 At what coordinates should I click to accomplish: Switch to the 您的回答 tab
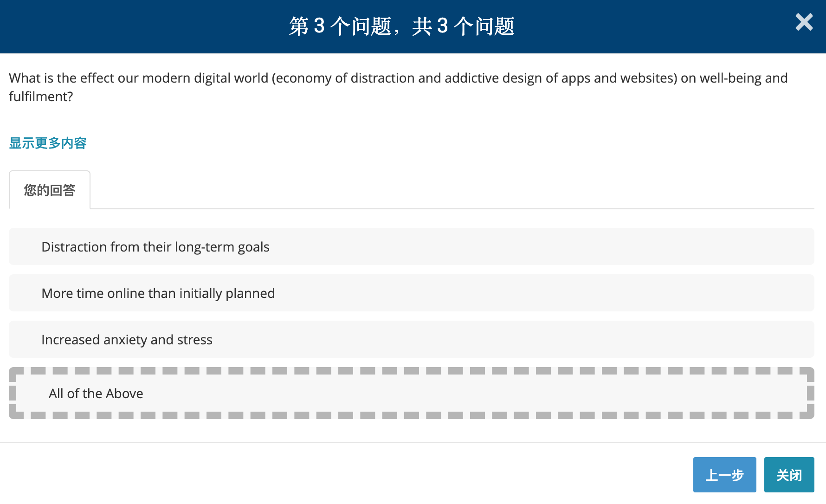point(50,190)
